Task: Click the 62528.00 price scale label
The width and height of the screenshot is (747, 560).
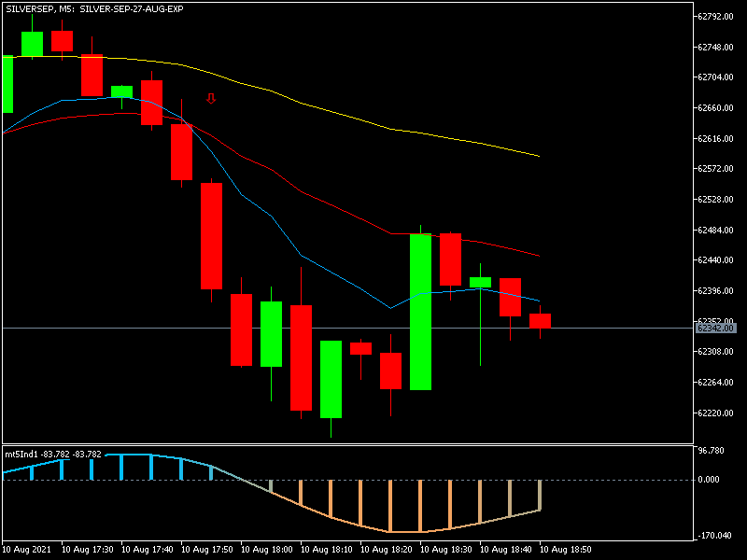Action: click(x=715, y=200)
